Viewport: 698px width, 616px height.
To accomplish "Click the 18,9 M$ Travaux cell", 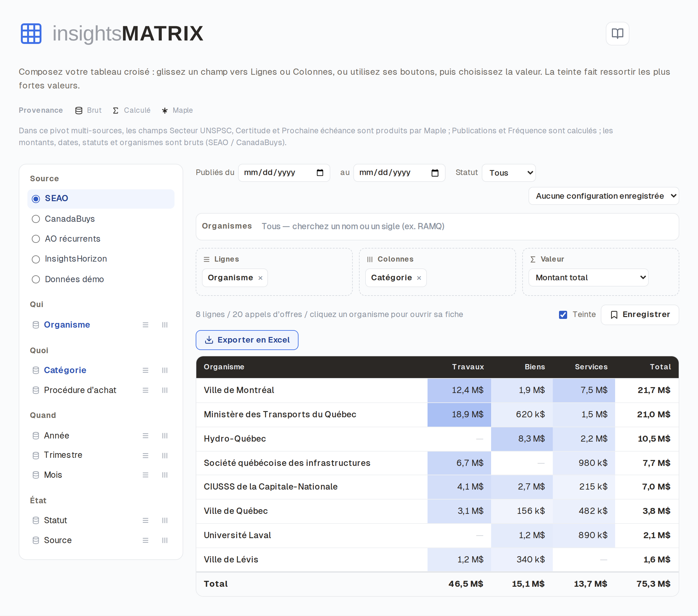I will 459,414.
